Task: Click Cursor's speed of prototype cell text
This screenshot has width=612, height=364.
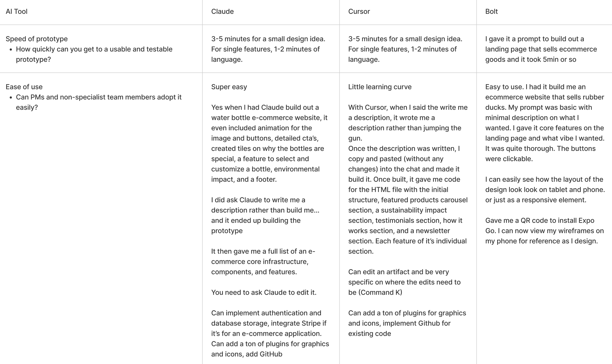Action: pos(405,49)
